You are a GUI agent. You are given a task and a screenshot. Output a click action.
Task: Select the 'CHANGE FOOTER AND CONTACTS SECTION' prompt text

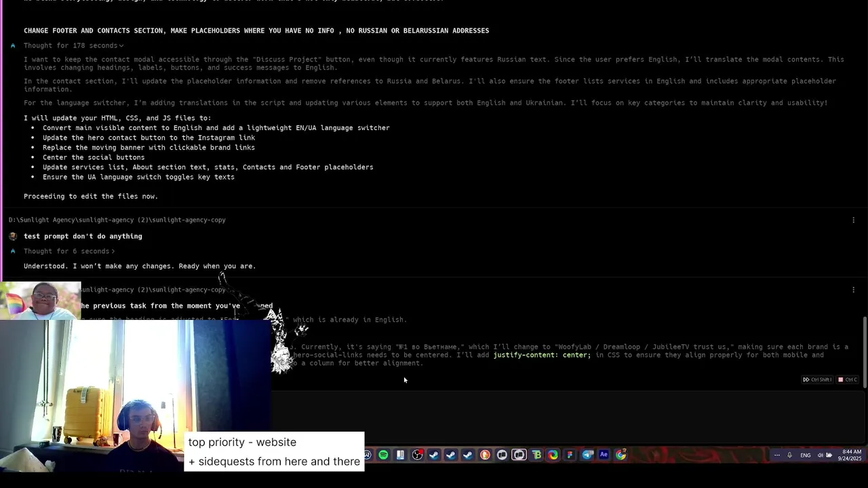pyautogui.click(x=256, y=30)
